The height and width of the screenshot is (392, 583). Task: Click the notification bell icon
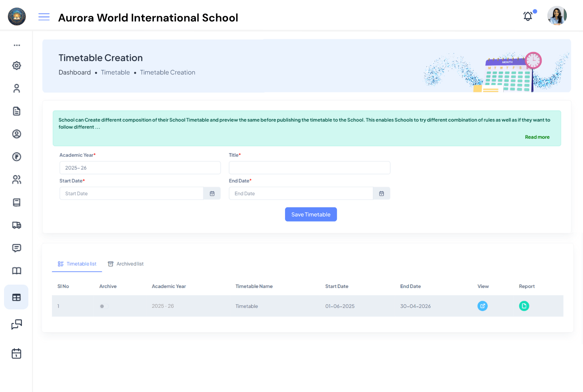pyautogui.click(x=528, y=16)
